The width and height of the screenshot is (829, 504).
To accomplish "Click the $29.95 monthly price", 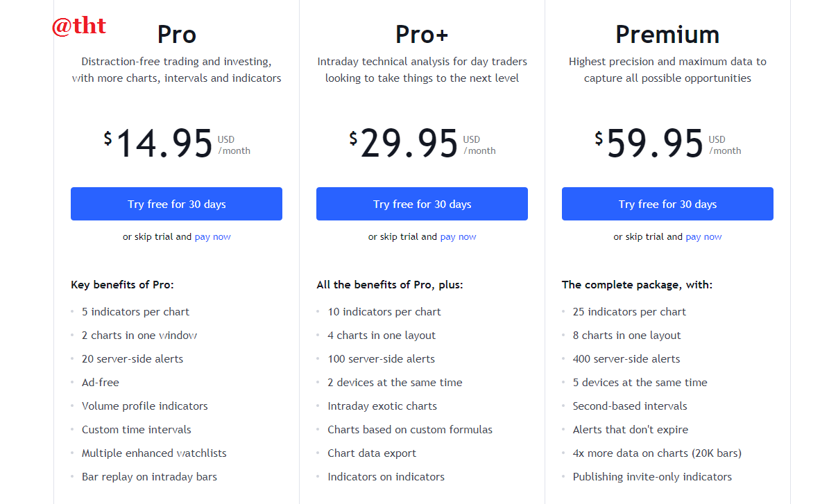I will (422, 144).
